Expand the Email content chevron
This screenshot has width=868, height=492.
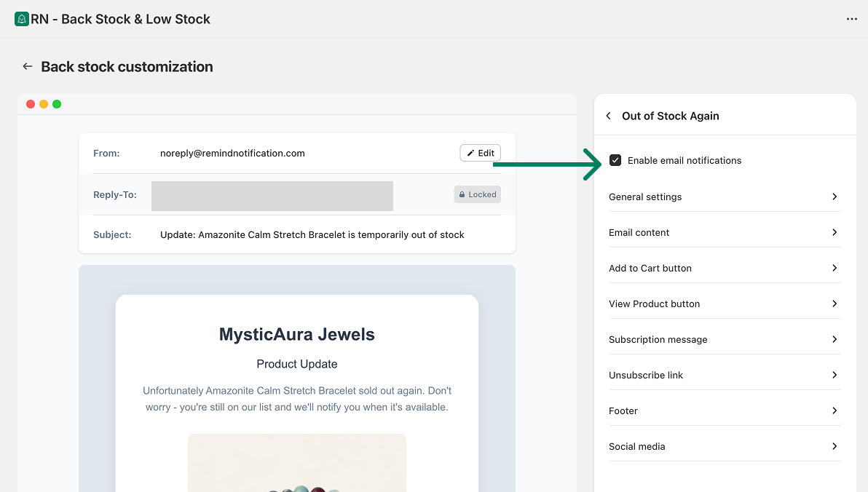click(x=835, y=232)
